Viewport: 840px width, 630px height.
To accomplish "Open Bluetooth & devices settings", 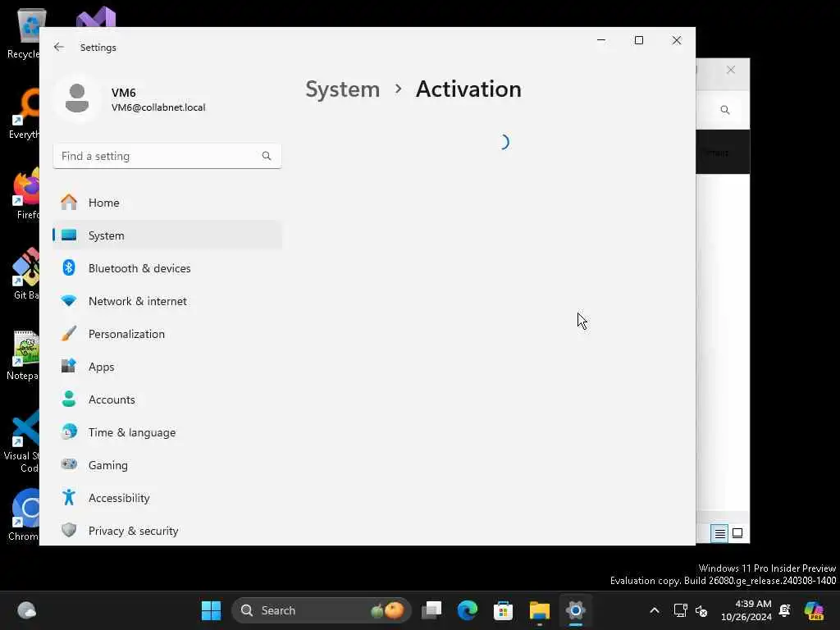I will pos(167,268).
